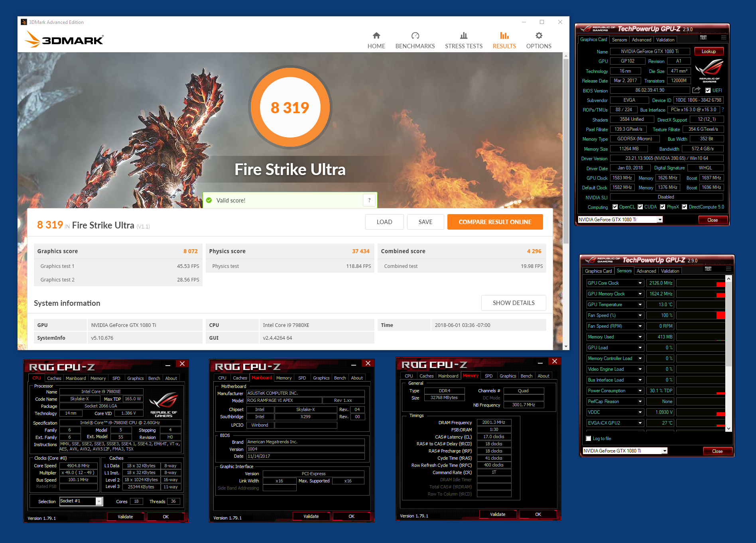Expand the Power Consumption sensor dropdown
The image size is (756, 543).
coord(640,391)
